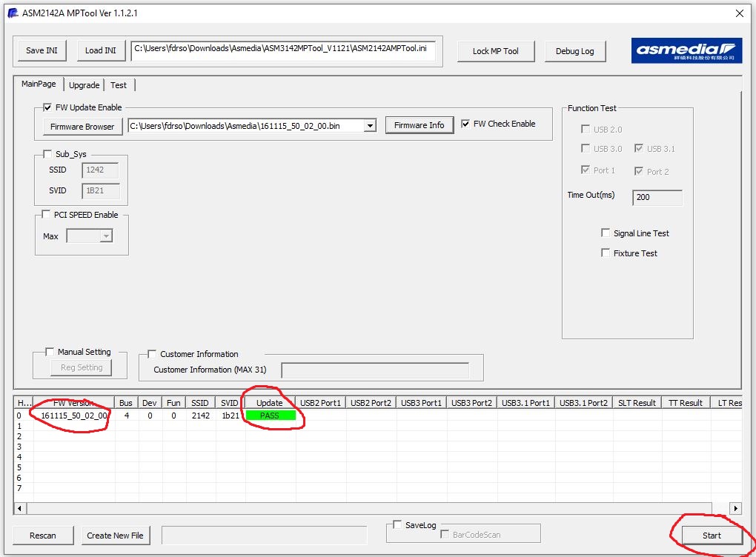Click the USB3 Port2 column header
Image resolution: width=756 pixels, height=557 pixels.
pos(471,403)
